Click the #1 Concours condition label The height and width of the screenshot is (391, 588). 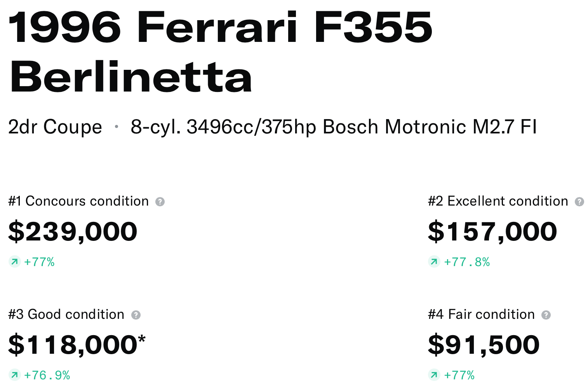[x=78, y=201]
